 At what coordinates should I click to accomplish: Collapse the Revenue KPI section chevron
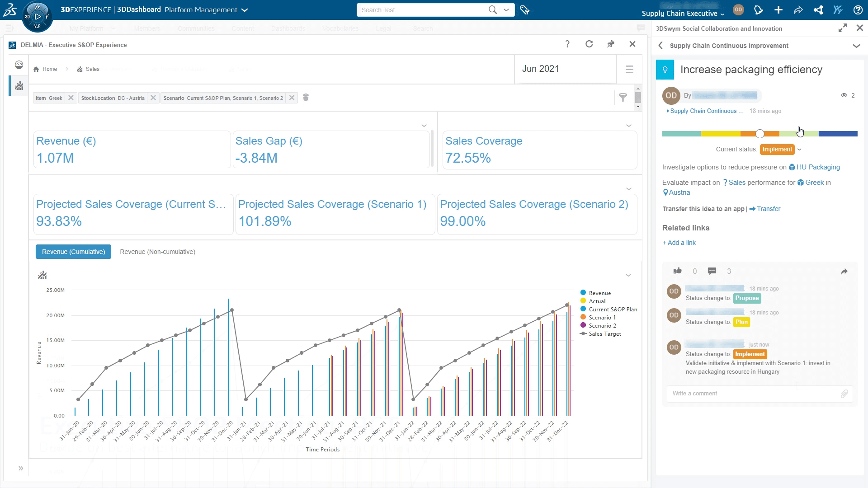point(424,126)
